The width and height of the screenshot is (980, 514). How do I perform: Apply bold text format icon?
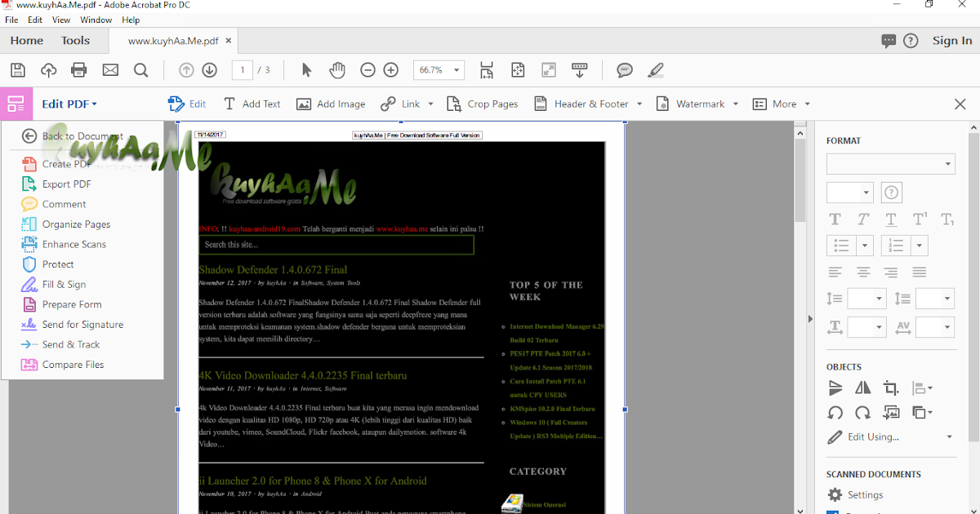point(835,219)
